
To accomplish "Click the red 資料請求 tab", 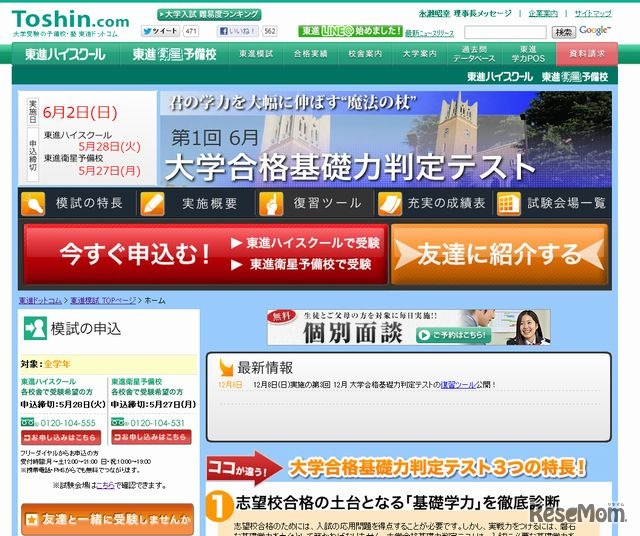I will coord(587,54).
